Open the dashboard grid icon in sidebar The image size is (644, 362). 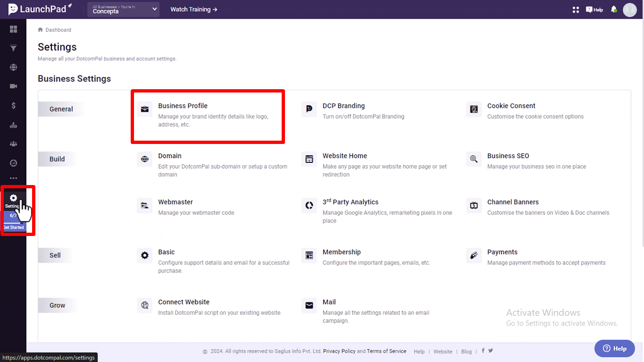pos(13,29)
